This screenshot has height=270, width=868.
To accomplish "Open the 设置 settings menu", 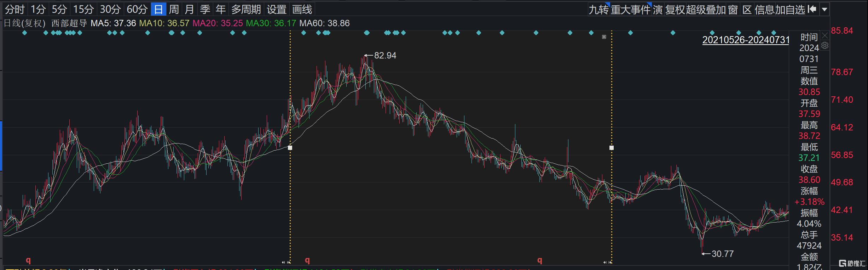I will [277, 10].
